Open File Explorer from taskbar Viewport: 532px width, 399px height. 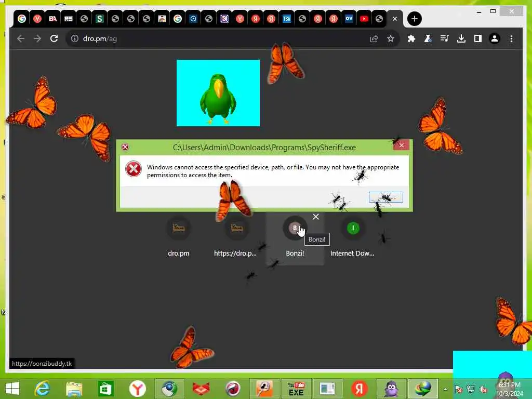tap(74, 389)
